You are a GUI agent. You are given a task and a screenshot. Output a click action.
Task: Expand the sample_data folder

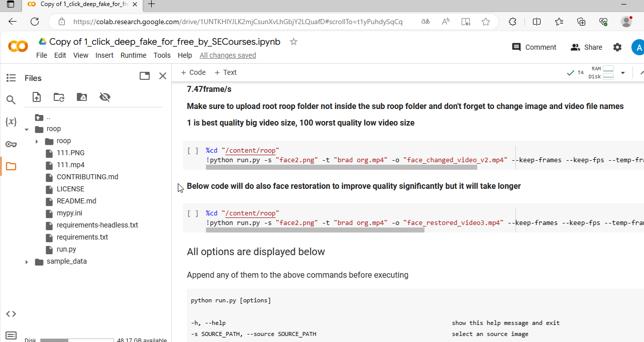point(27,262)
